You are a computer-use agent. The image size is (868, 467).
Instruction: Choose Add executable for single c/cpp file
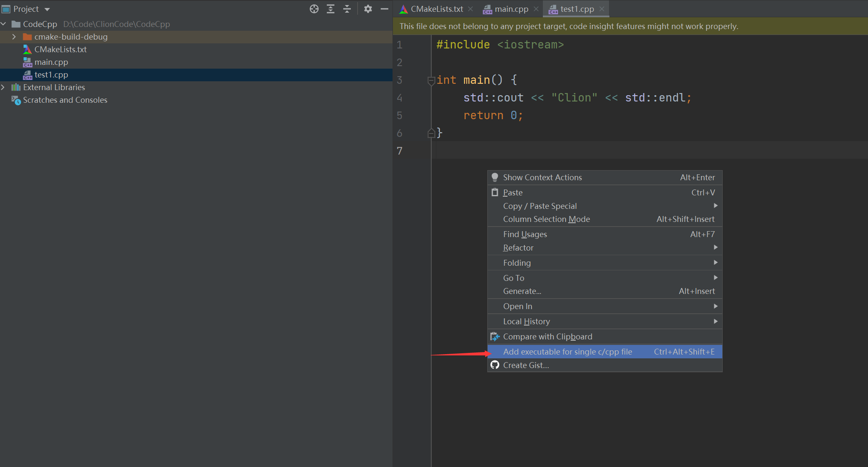pyautogui.click(x=567, y=352)
